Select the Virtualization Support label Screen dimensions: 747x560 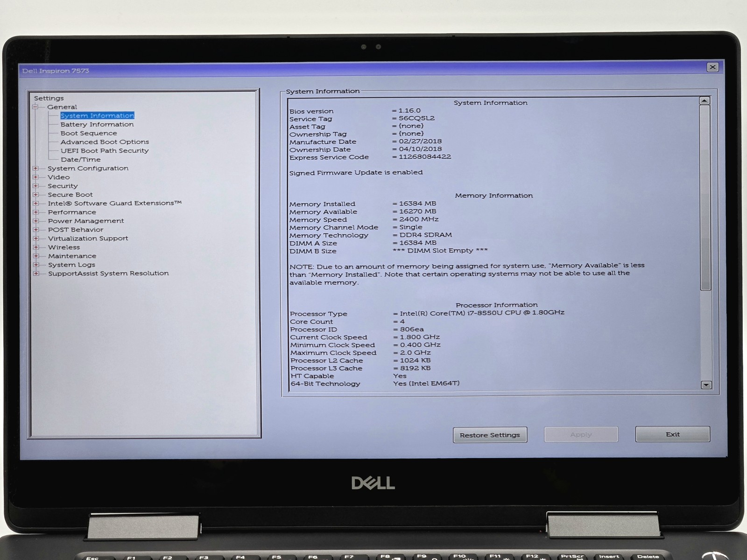point(88,238)
